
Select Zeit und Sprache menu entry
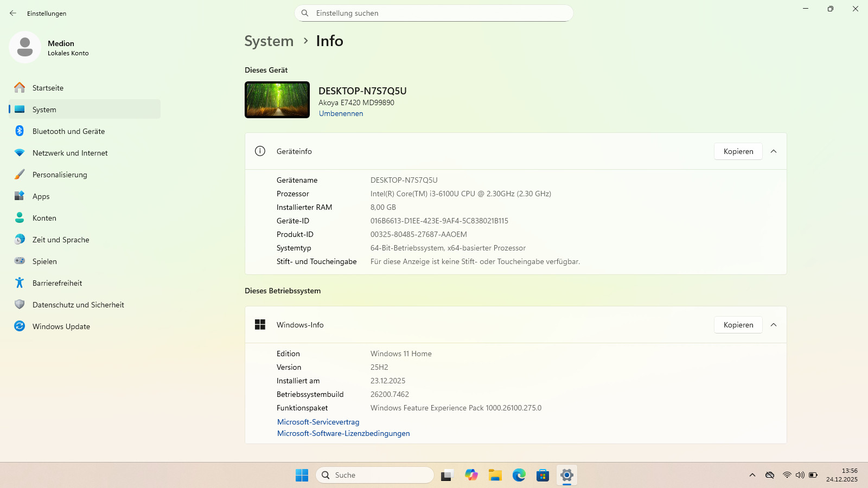pyautogui.click(x=85, y=239)
